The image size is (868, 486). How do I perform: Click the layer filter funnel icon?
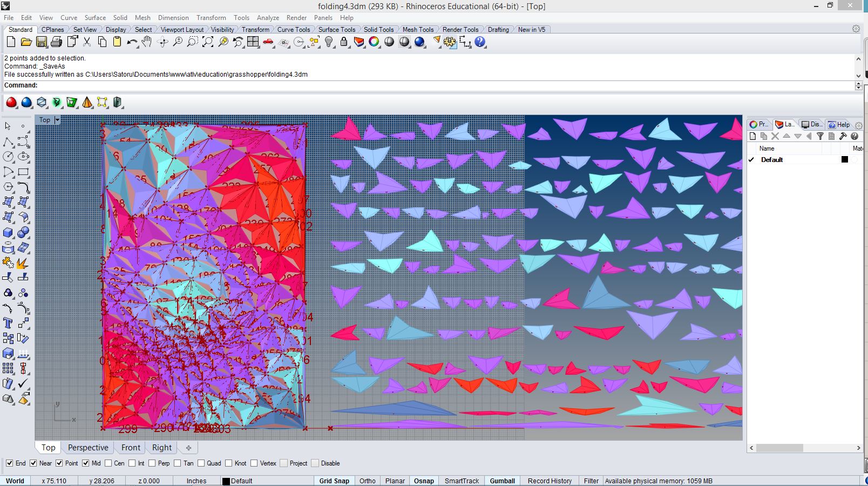click(x=820, y=137)
